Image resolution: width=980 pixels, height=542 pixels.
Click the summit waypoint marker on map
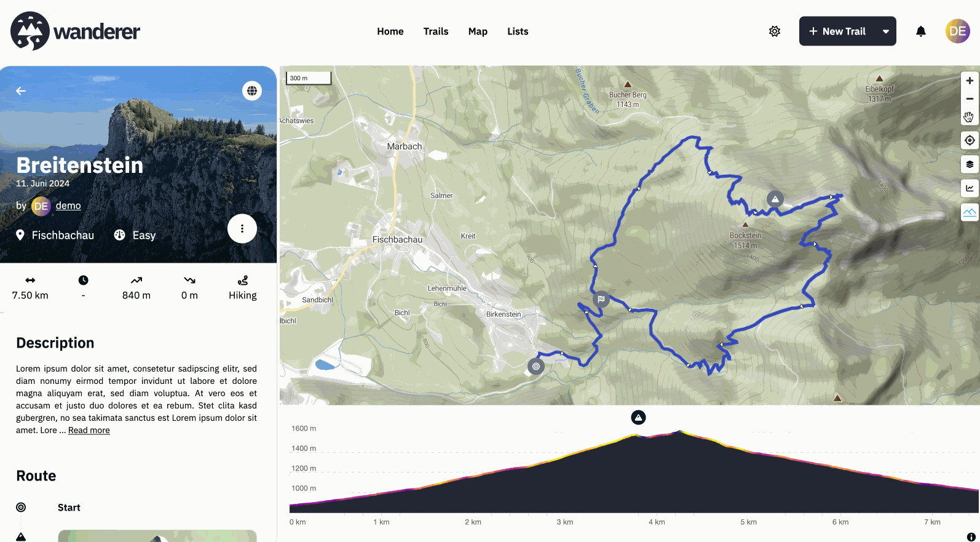775,199
